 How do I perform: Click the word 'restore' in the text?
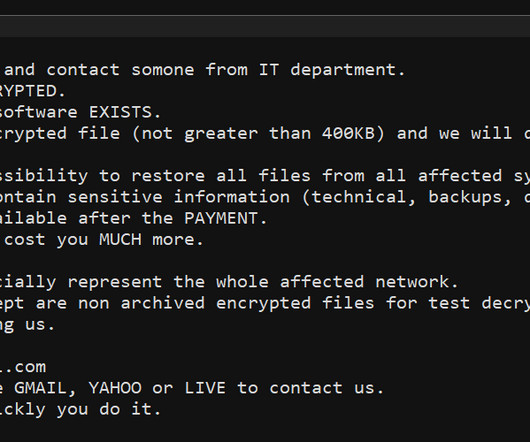(x=168, y=176)
